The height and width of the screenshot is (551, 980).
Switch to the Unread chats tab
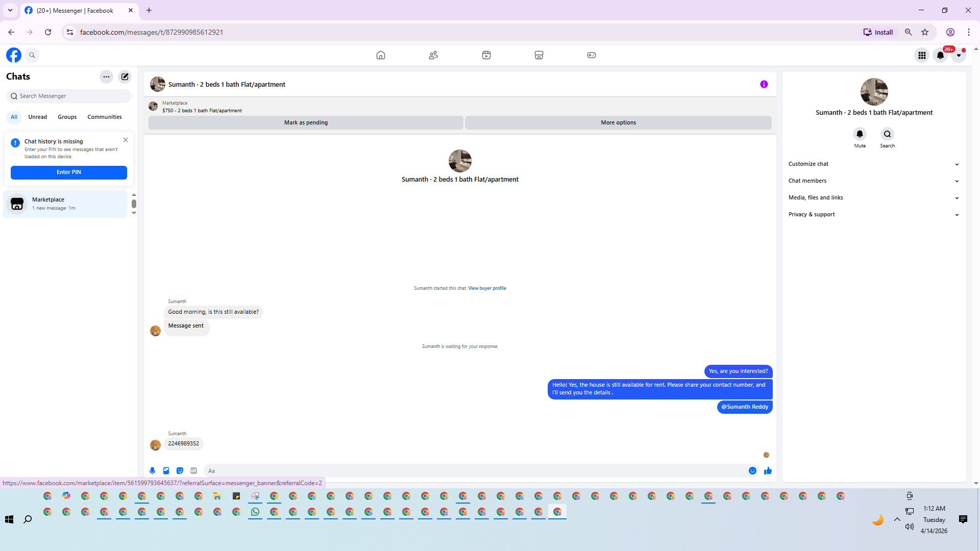click(x=37, y=117)
